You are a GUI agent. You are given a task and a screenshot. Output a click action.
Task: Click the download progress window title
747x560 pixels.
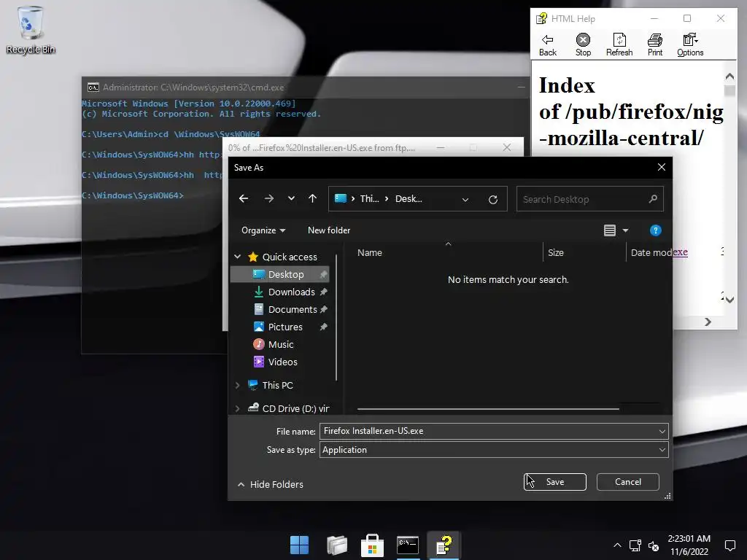click(322, 148)
